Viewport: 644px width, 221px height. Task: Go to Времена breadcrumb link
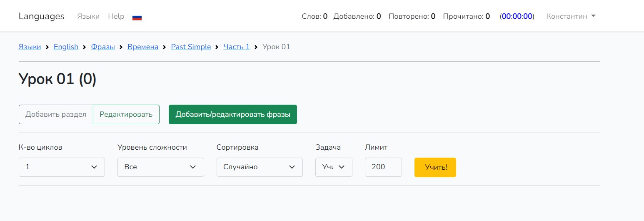pos(143,47)
